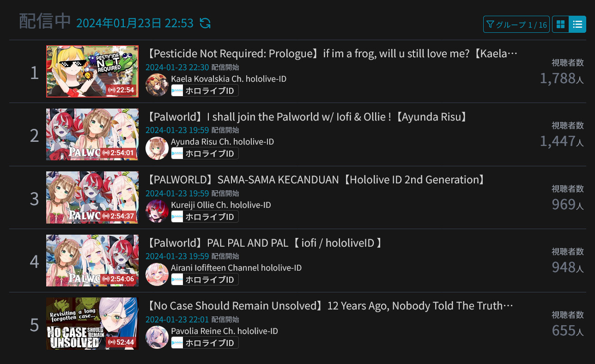Open PAL PAL AND PAL stream title
This screenshot has height=364, width=595.
[x=265, y=243]
